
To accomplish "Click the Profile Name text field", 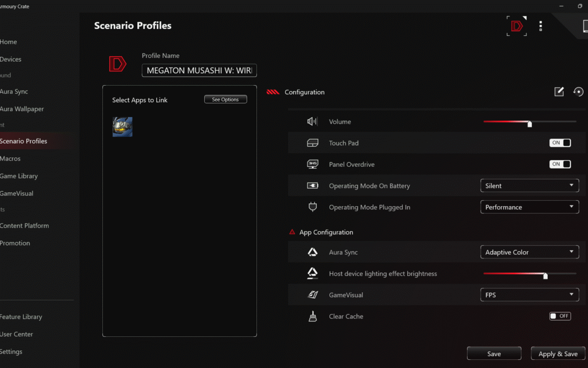I will (x=199, y=71).
